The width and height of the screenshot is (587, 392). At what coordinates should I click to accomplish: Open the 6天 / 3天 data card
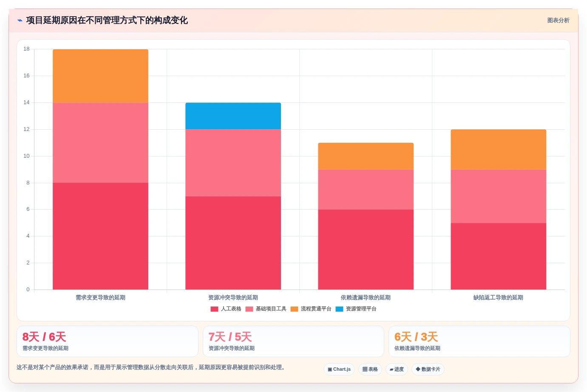click(x=479, y=341)
